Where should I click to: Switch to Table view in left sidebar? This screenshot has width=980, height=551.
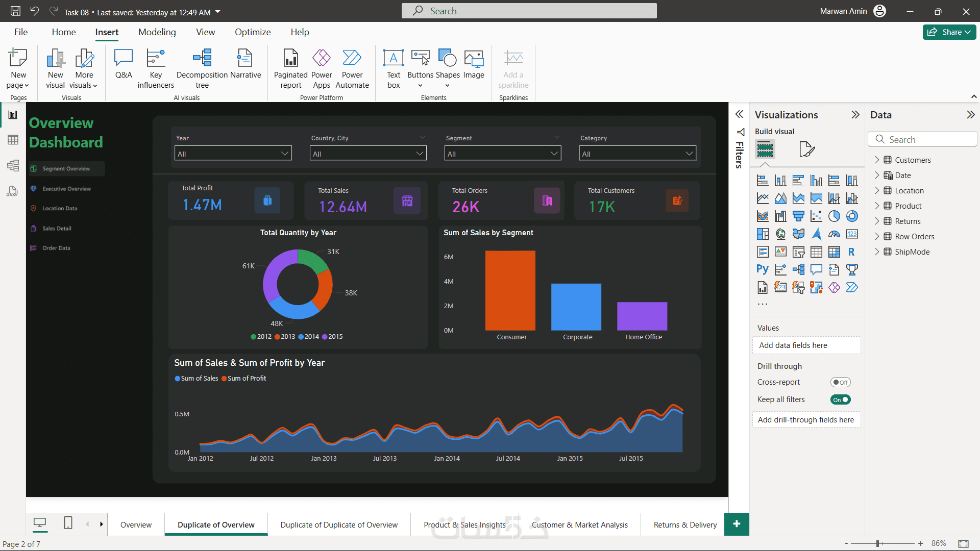click(13, 140)
